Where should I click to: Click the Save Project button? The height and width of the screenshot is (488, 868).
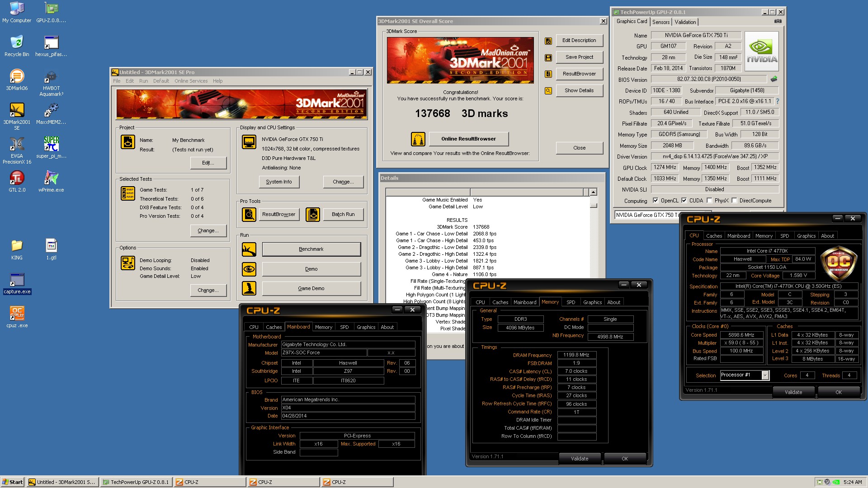tap(579, 57)
